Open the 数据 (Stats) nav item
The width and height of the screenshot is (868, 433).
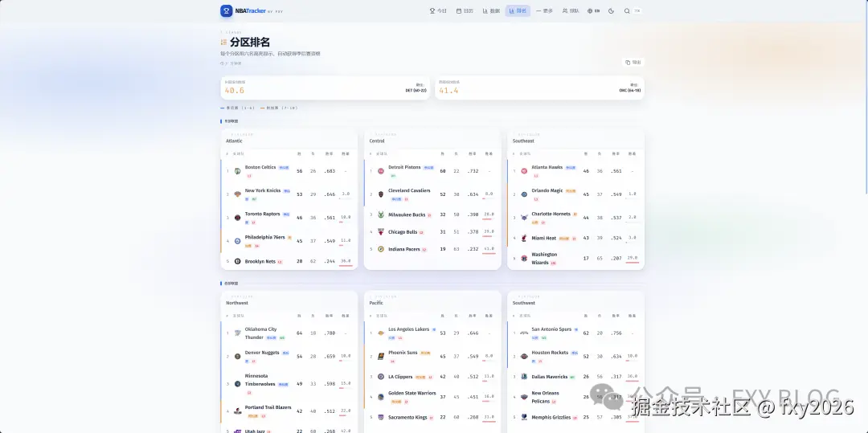[x=491, y=11]
